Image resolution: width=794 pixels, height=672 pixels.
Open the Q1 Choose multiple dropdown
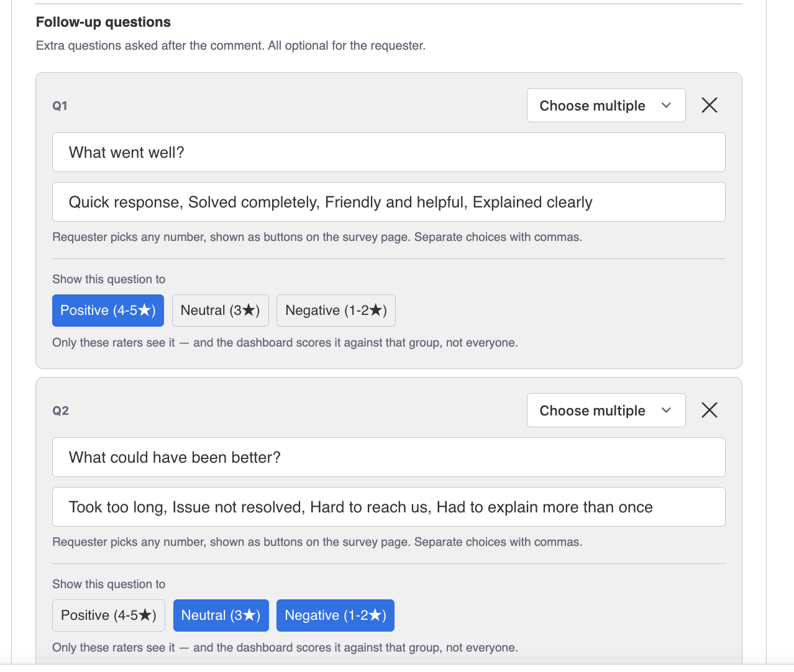[x=606, y=106]
